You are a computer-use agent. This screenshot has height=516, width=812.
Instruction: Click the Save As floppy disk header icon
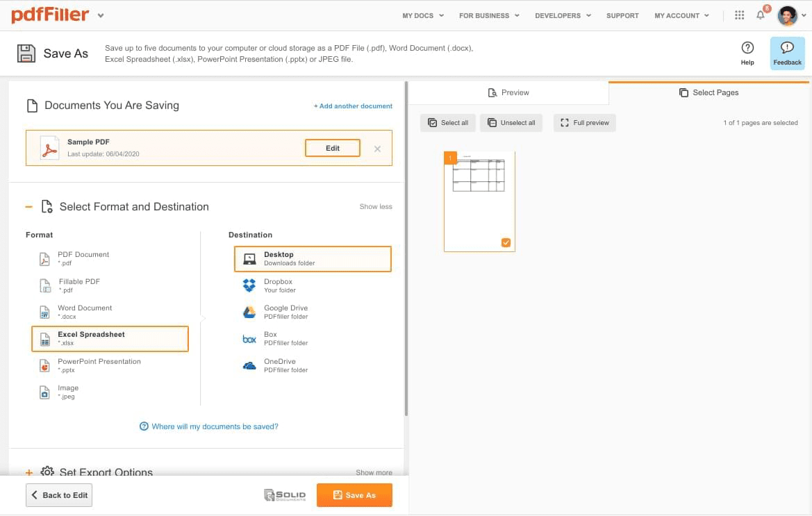[x=26, y=53]
